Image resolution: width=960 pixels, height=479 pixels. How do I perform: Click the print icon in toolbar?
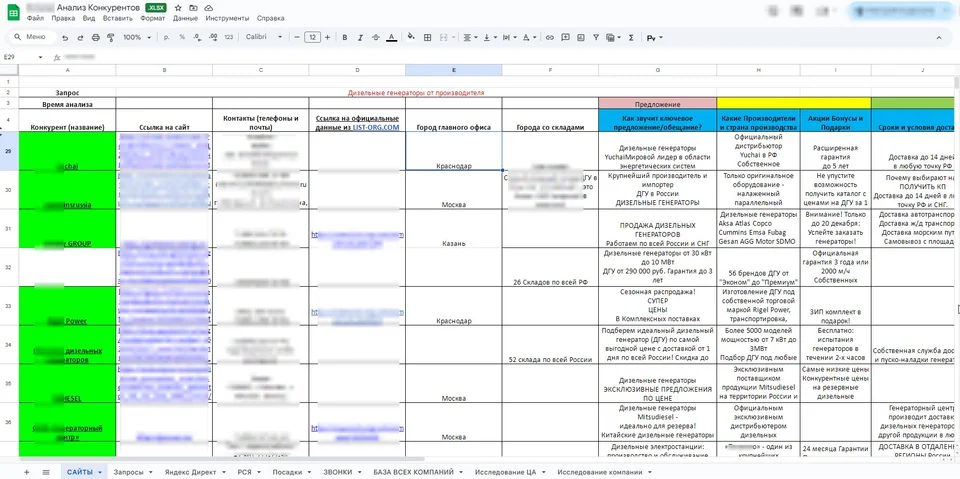96,37
